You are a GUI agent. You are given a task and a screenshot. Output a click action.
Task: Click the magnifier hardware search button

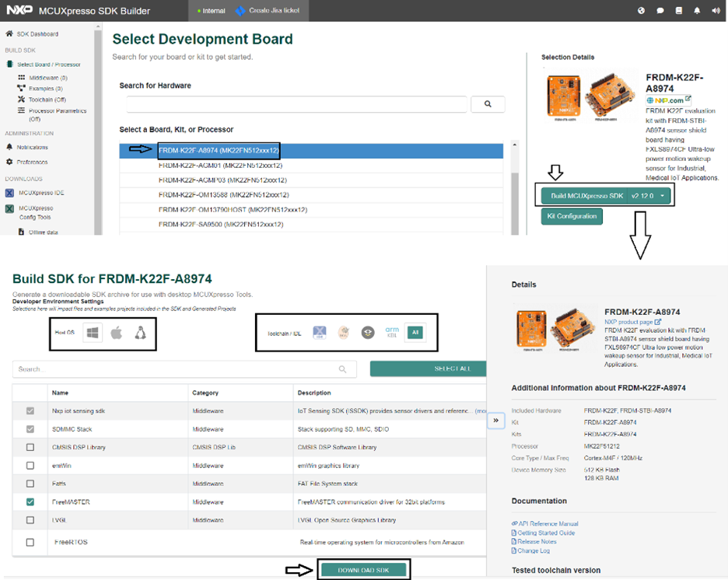tap(488, 104)
